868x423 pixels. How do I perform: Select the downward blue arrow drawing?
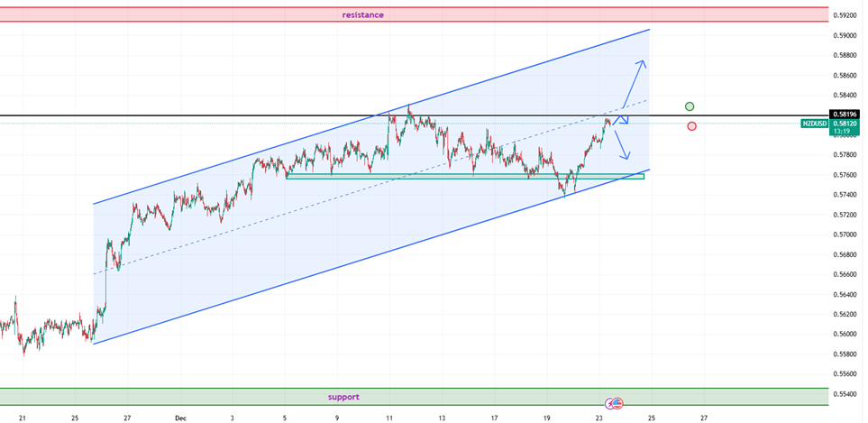(x=621, y=144)
